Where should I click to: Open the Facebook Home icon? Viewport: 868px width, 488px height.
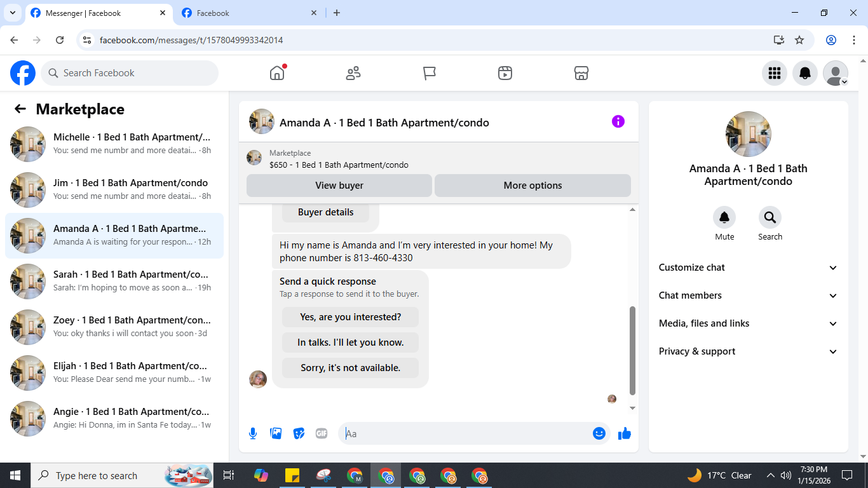tap(277, 73)
